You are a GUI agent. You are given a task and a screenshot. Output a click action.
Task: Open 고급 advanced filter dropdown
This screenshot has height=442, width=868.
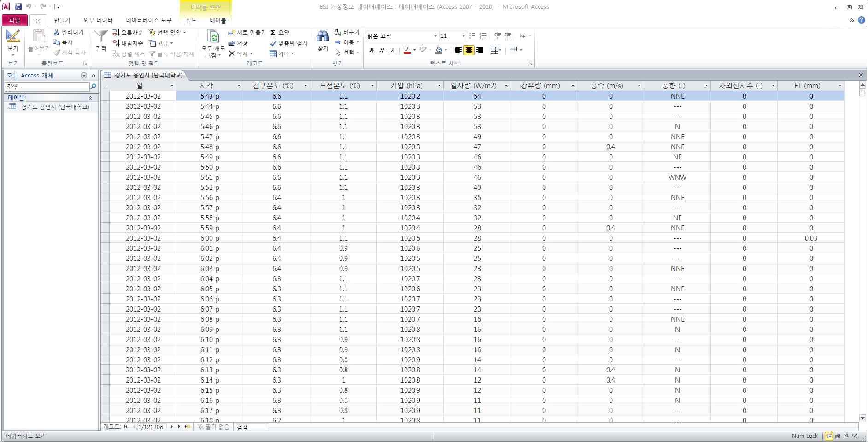(161, 43)
